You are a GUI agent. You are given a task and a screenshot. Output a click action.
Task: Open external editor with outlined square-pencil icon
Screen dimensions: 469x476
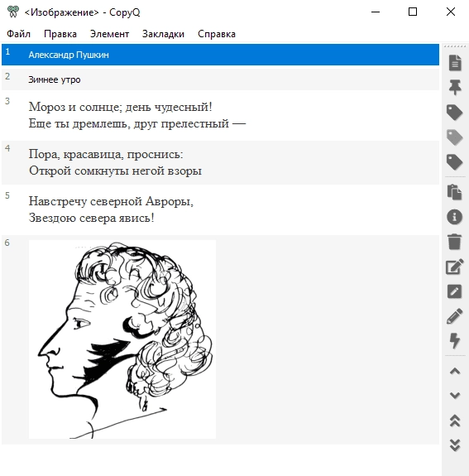[x=454, y=267]
